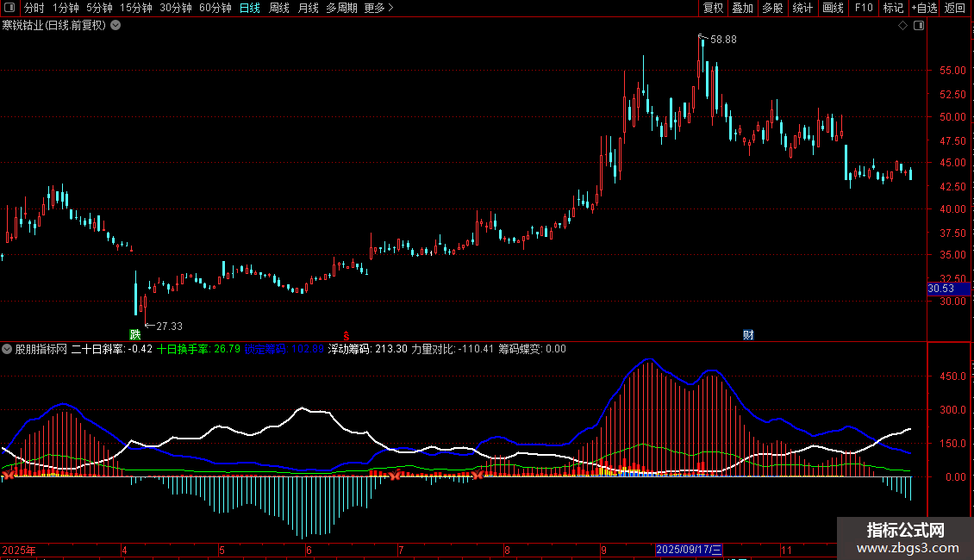Open the 更多 periods expander
Viewport: 974px width, 560px height.
pos(378,9)
